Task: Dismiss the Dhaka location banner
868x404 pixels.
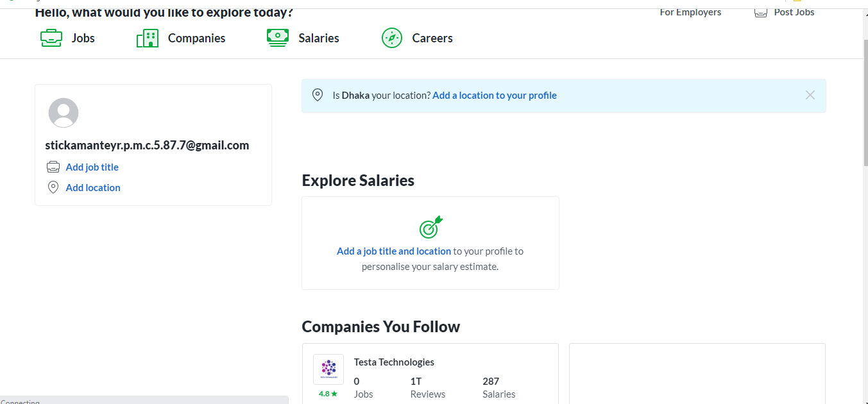Action: pyautogui.click(x=810, y=96)
